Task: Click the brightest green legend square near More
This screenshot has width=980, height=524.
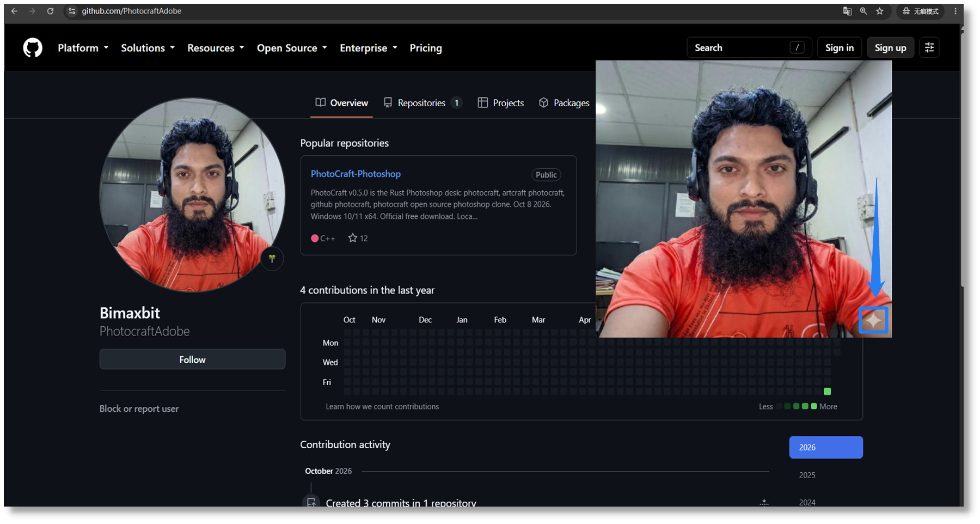Action: (814, 406)
